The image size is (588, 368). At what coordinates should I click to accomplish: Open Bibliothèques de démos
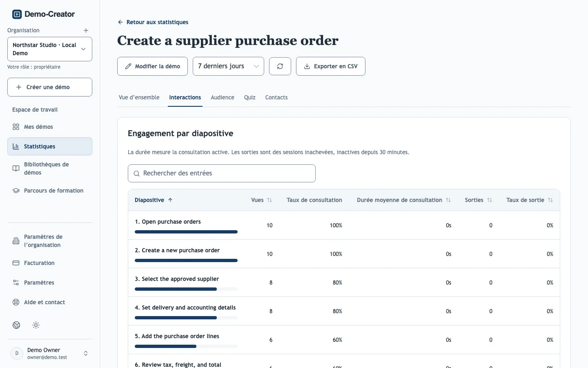click(50, 168)
